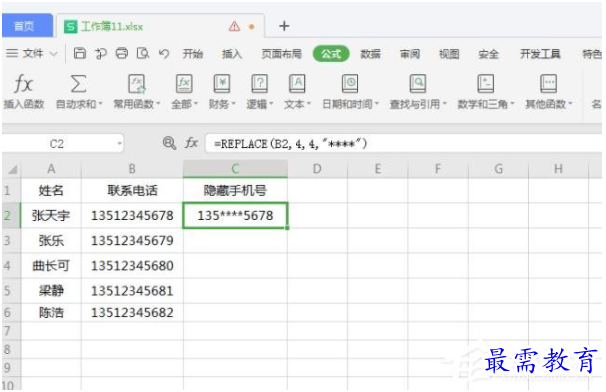Open the 开发工具 ribbon tab
The image size is (606, 392).
(540, 53)
